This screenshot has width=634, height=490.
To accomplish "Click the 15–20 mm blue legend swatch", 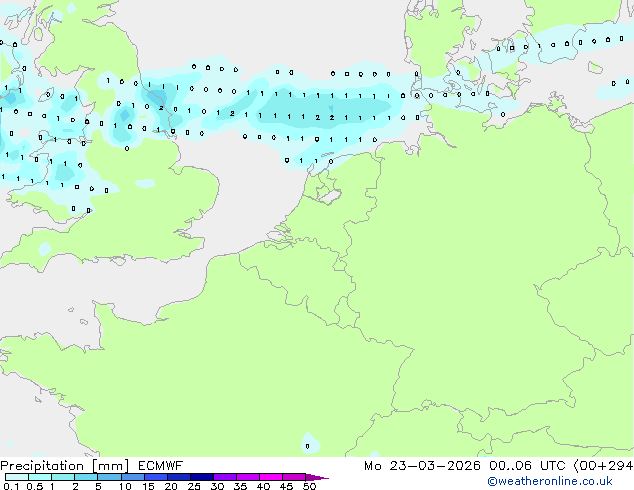I will tap(156, 477).
